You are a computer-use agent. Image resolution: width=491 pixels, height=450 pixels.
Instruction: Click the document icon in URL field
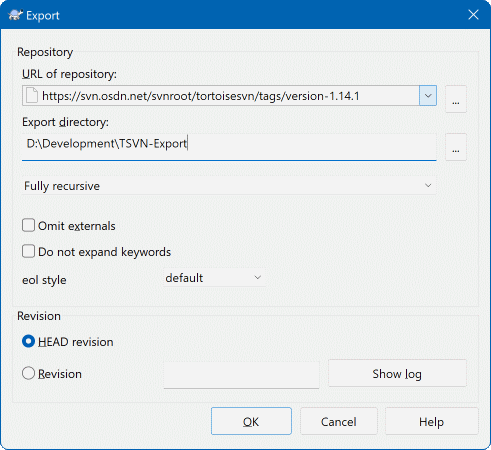[x=32, y=96]
